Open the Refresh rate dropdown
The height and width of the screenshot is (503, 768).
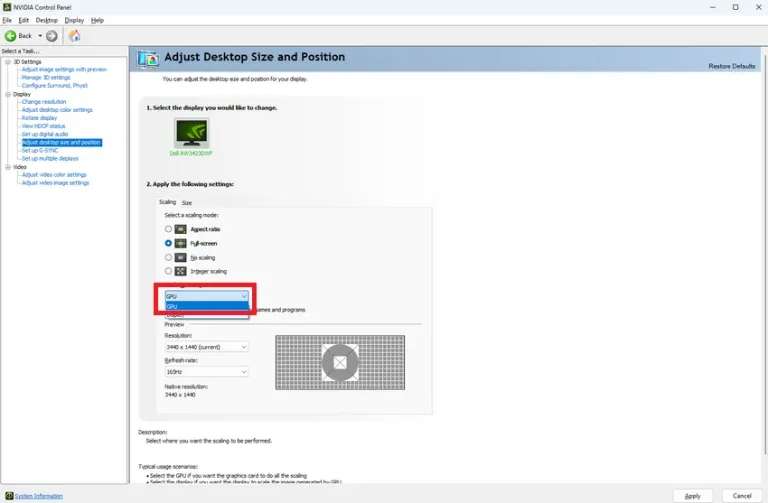click(x=207, y=372)
